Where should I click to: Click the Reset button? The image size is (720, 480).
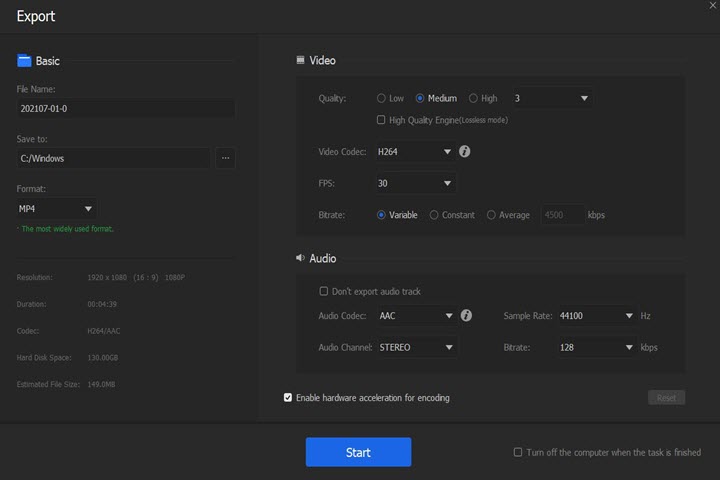point(666,398)
